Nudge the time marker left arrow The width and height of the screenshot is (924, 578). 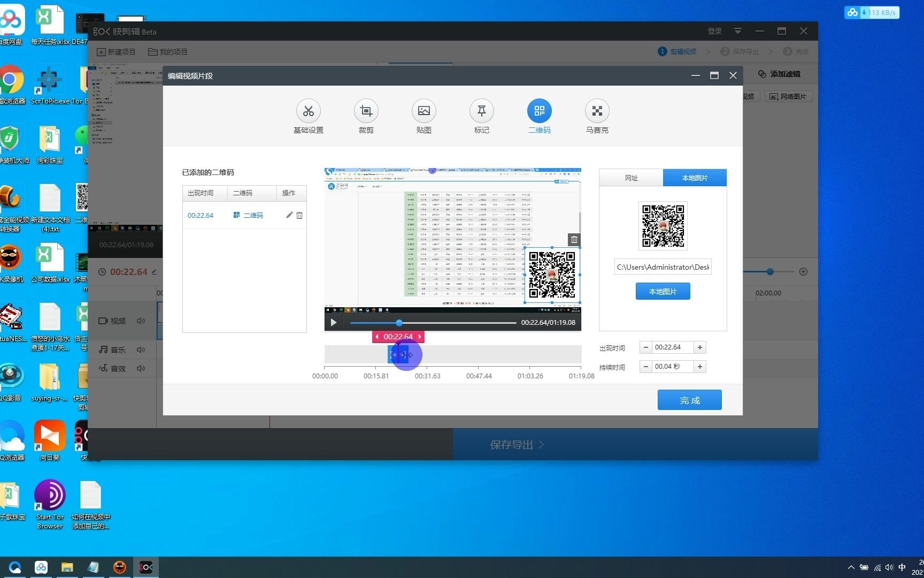pyautogui.click(x=377, y=337)
